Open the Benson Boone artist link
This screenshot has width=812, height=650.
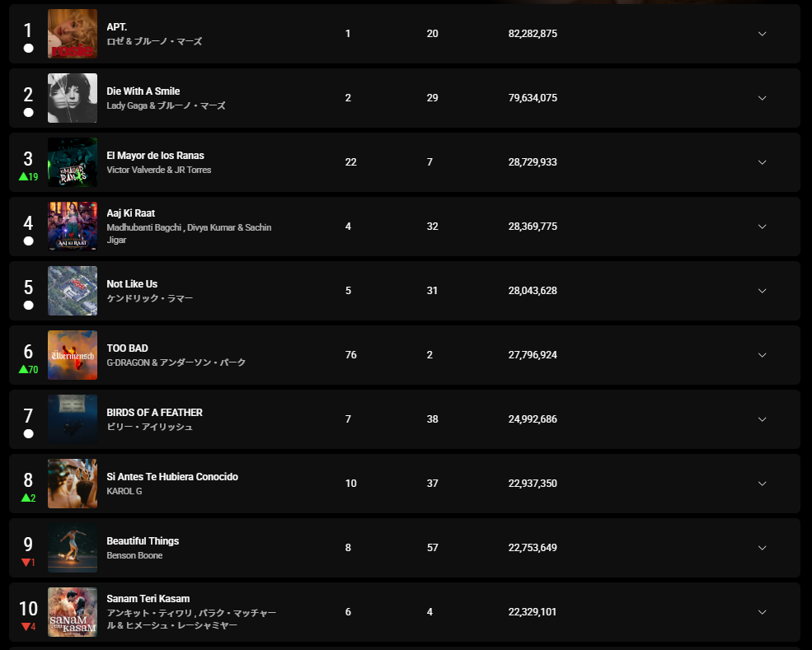pyautogui.click(x=134, y=555)
